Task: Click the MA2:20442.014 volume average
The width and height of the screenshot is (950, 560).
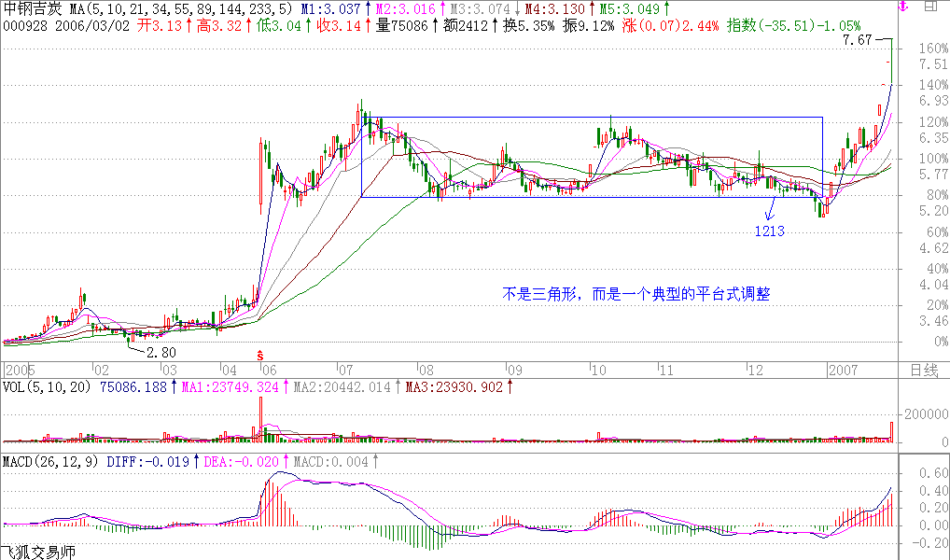Action: (342, 386)
